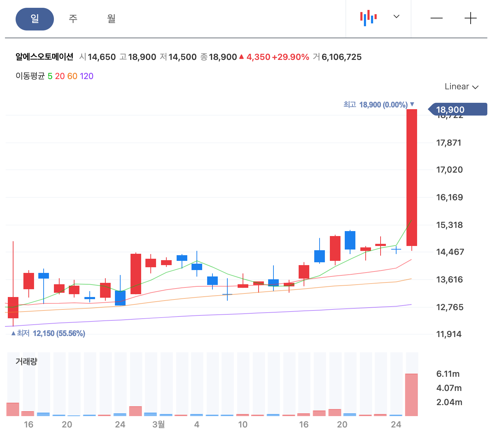Click the price change +29.90% value
This screenshot has height=448, width=493.
point(290,57)
